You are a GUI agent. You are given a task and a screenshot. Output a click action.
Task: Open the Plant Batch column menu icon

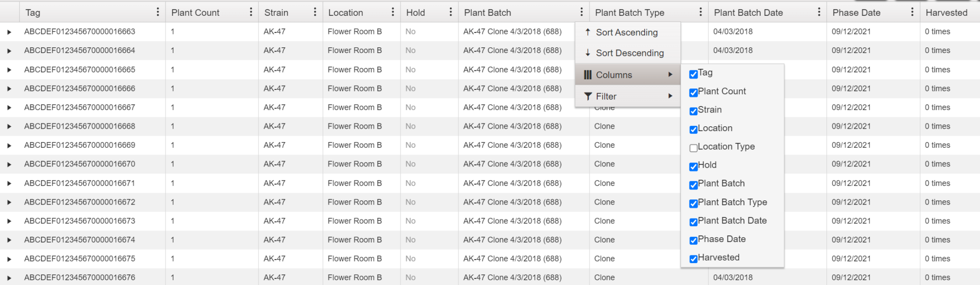[x=581, y=12]
